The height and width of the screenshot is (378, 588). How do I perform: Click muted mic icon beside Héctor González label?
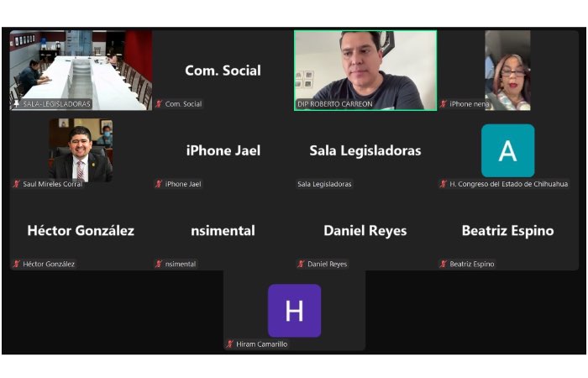(x=17, y=264)
